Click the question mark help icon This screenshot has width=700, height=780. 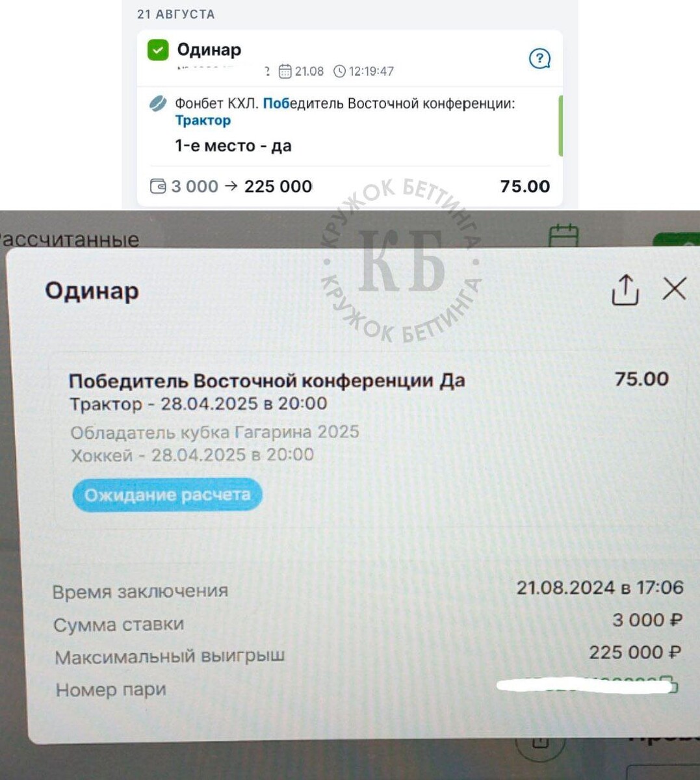click(x=539, y=59)
